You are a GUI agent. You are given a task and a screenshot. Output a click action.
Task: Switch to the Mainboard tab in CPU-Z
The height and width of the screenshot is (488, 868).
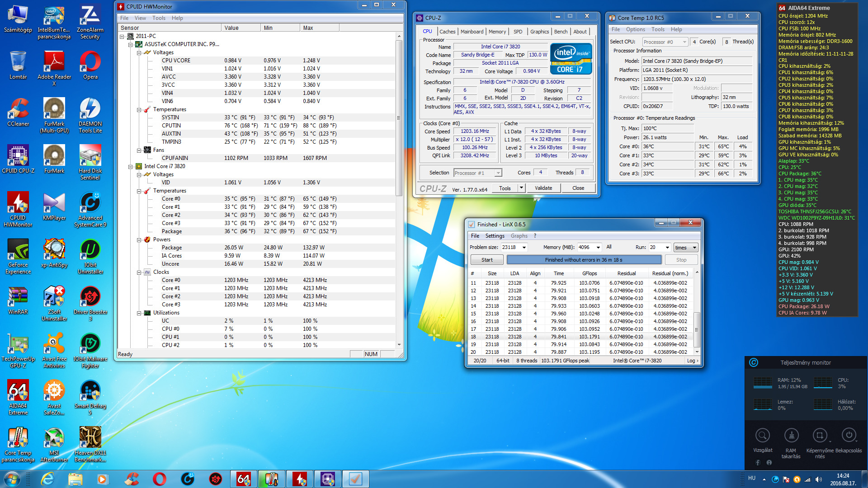[x=472, y=32]
